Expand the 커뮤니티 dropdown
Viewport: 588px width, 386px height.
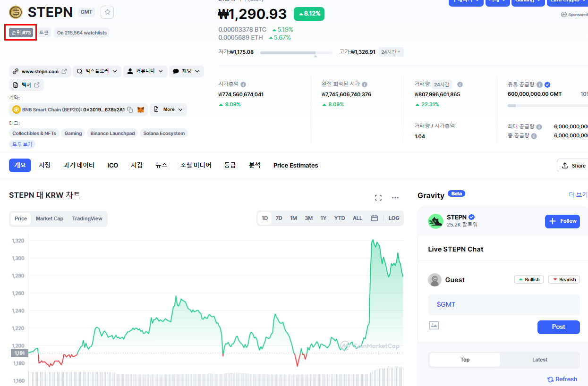pyautogui.click(x=145, y=71)
